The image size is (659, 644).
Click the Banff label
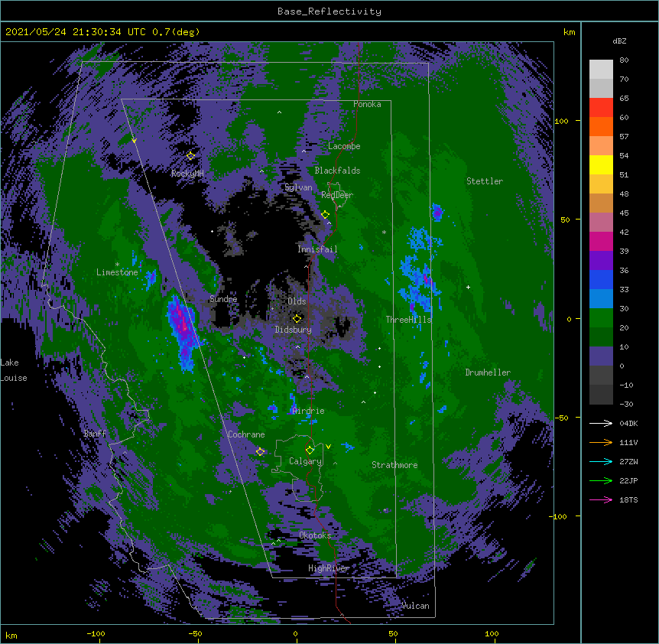click(x=95, y=434)
